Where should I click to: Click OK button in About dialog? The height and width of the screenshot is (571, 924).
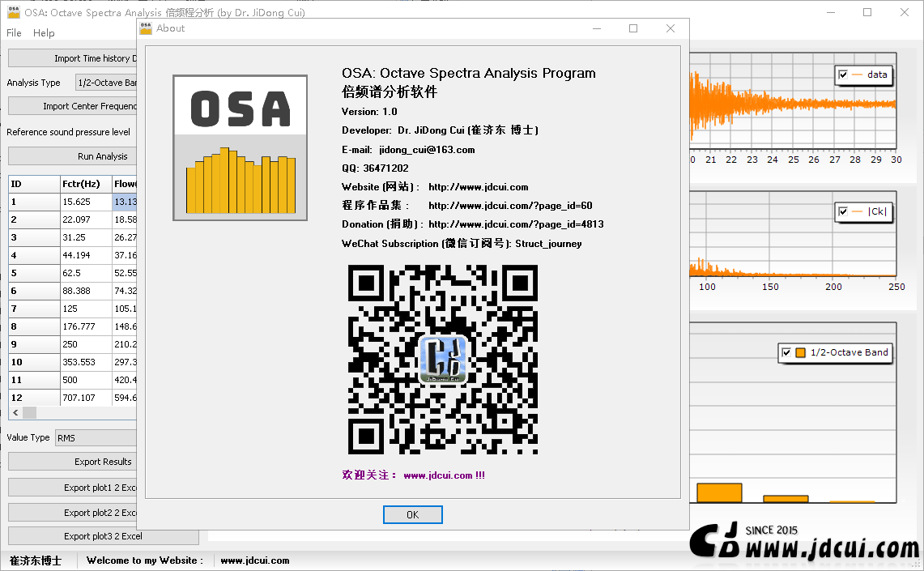(412, 514)
